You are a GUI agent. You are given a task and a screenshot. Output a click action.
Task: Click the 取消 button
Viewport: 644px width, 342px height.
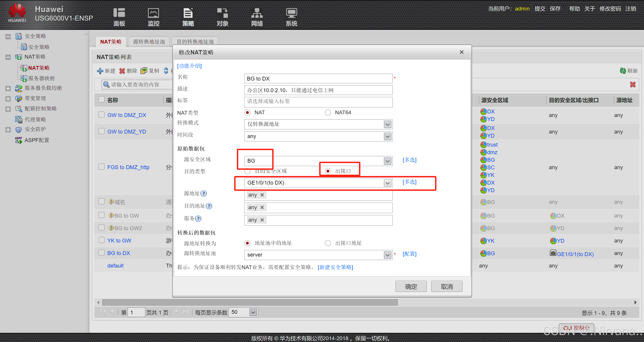coord(447,287)
